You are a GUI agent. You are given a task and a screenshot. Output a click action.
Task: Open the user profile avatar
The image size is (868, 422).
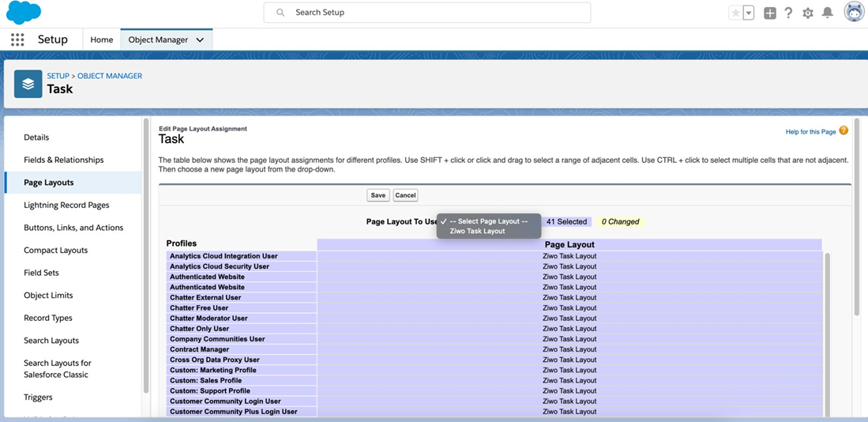tap(854, 12)
